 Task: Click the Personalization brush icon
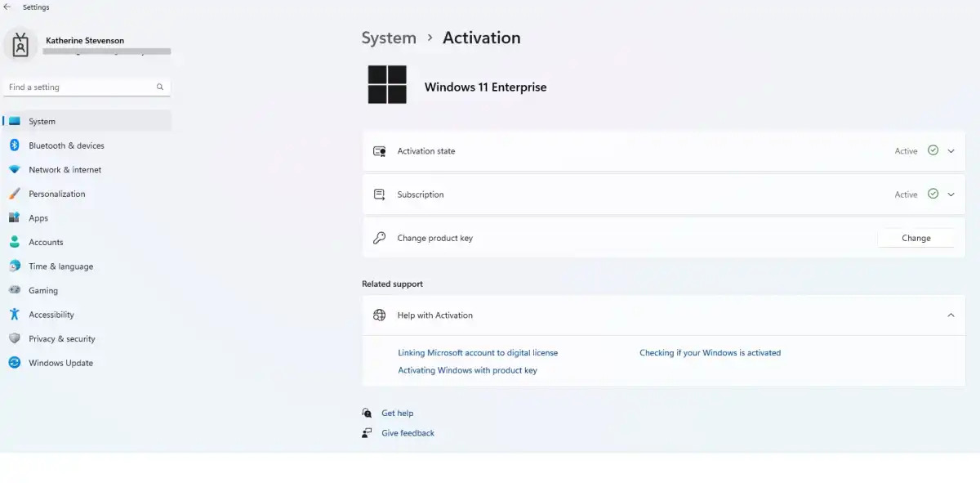[15, 194]
